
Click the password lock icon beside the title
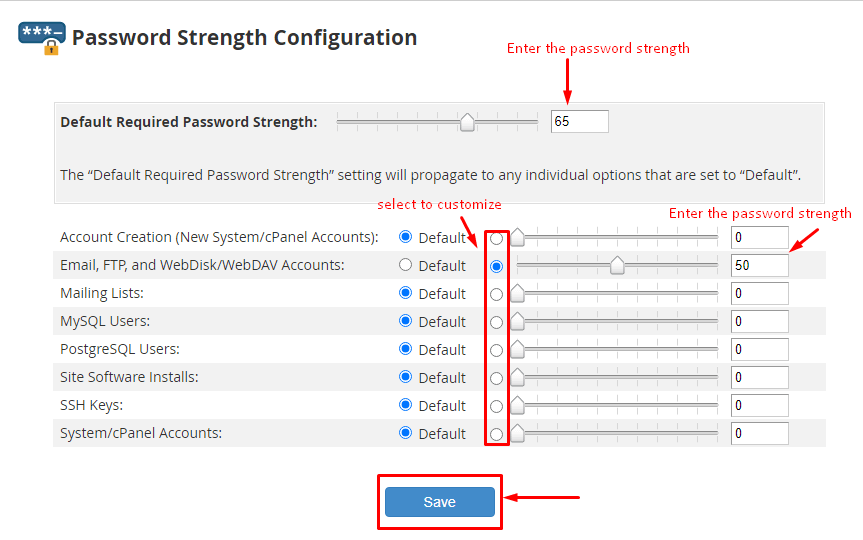pyautogui.click(x=42, y=38)
